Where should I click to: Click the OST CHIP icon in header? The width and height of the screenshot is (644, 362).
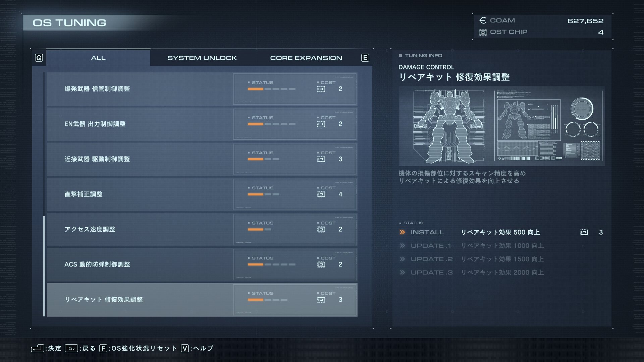483,32
